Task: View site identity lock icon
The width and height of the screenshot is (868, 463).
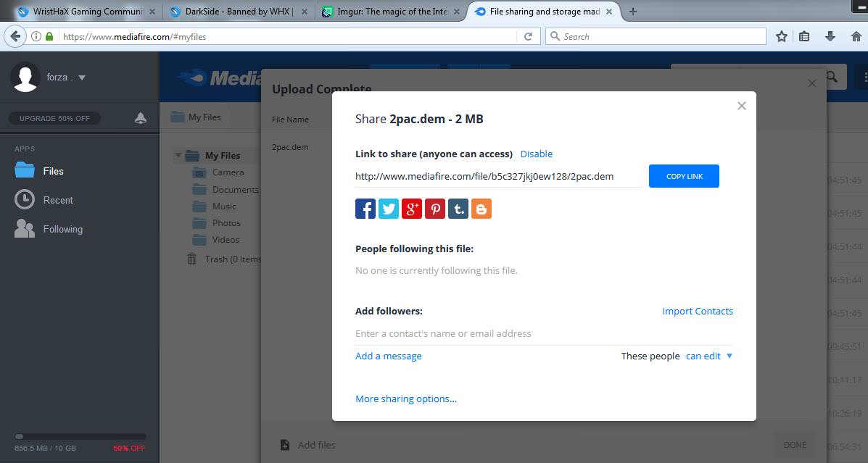Action: coord(49,36)
